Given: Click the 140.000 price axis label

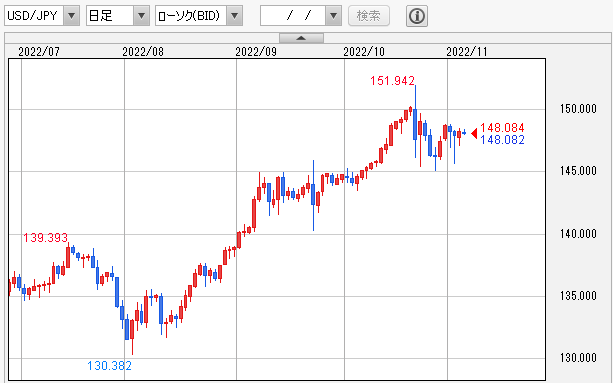Looking at the screenshot, I should click(578, 234).
